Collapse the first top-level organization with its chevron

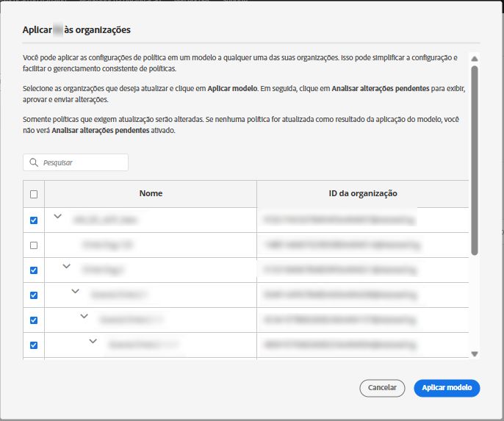pos(57,216)
